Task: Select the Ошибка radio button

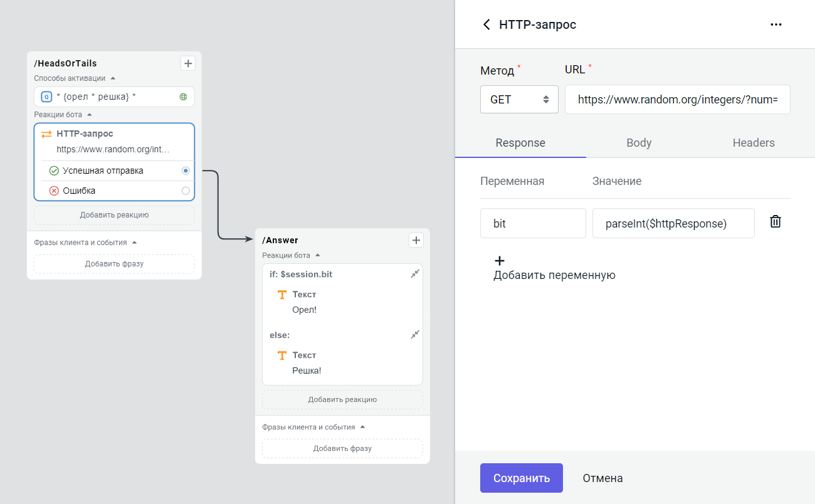Action: (x=186, y=190)
